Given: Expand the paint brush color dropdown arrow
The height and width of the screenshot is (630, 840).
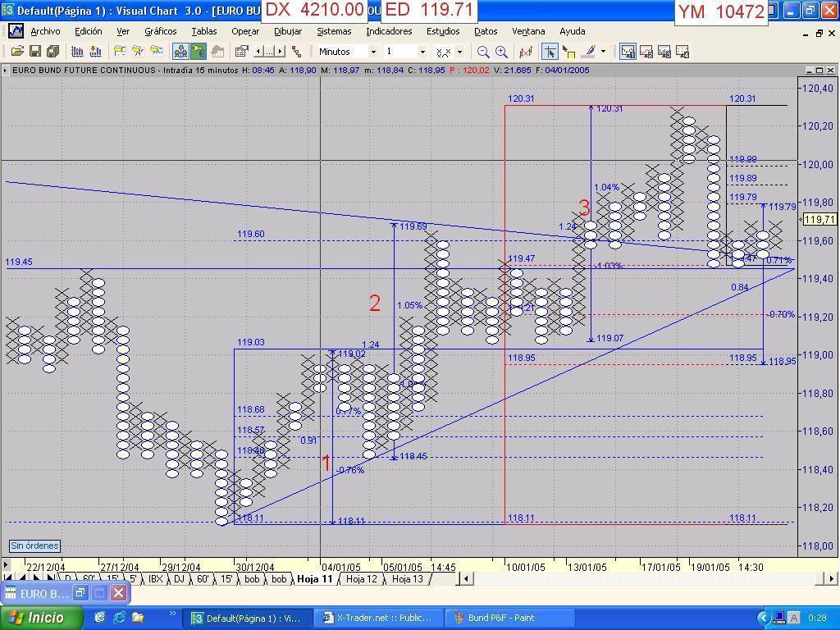Looking at the screenshot, I should click(x=603, y=52).
